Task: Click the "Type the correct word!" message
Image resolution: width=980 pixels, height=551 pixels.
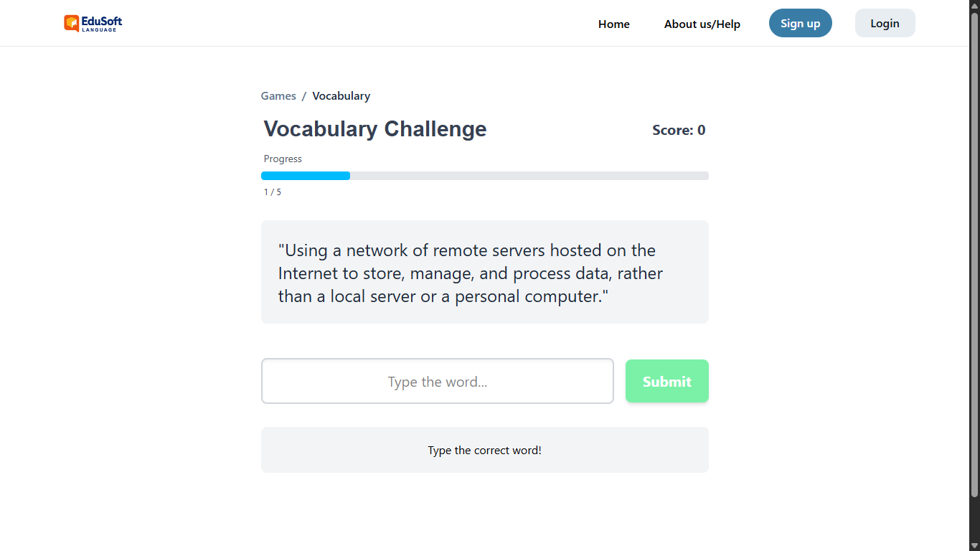Action: tap(484, 451)
